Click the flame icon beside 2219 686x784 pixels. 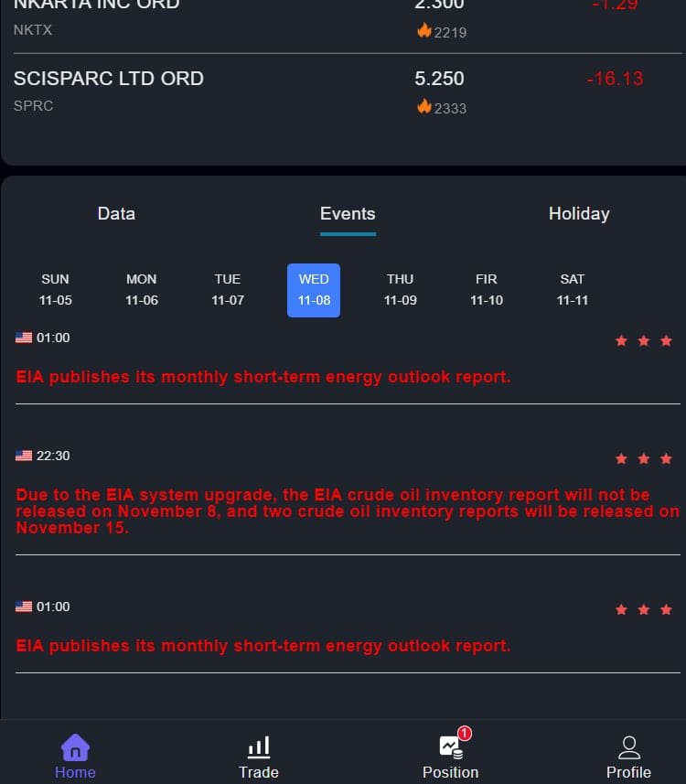point(424,31)
